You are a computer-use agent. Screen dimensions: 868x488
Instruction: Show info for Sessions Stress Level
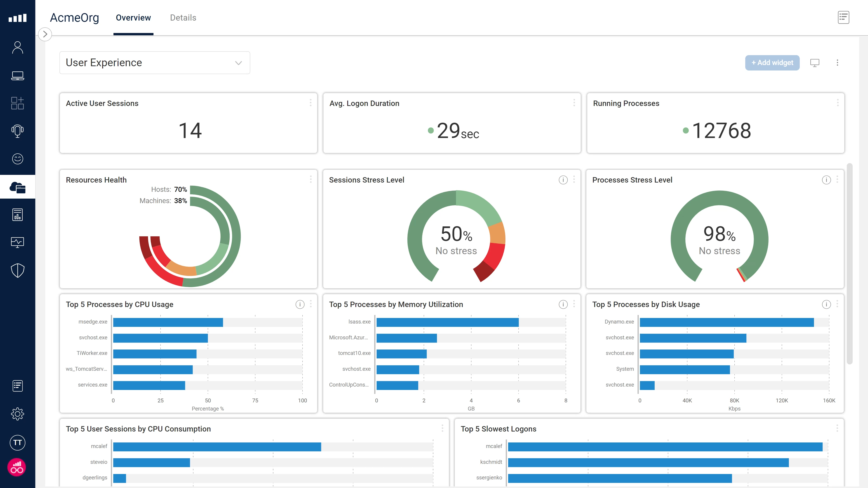point(563,180)
